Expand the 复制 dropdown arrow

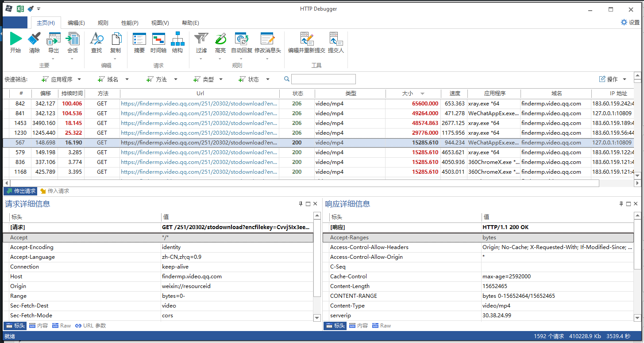(116, 59)
